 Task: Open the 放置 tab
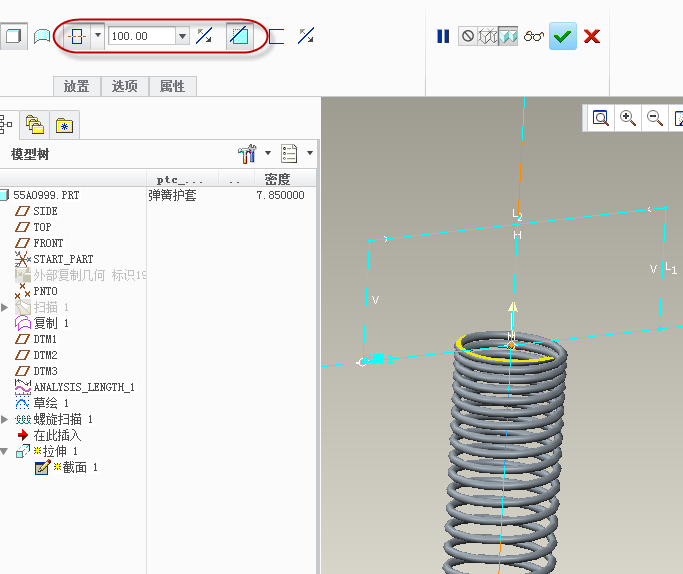pyautogui.click(x=77, y=86)
